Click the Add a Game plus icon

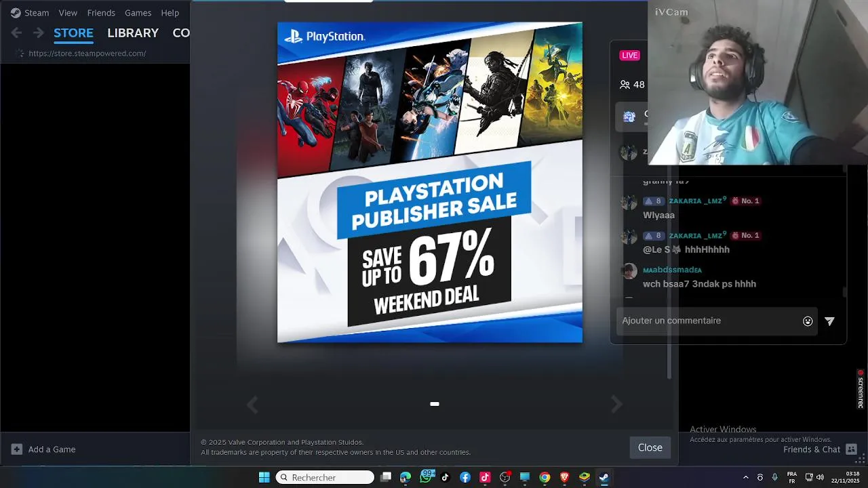17,449
